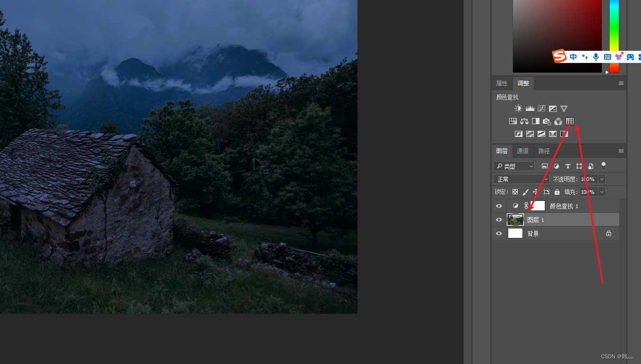Viewport: 641px width, 364px height.
Task: Hide the 背景 layer eye icon
Action: pyautogui.click(x=499, y=234)
